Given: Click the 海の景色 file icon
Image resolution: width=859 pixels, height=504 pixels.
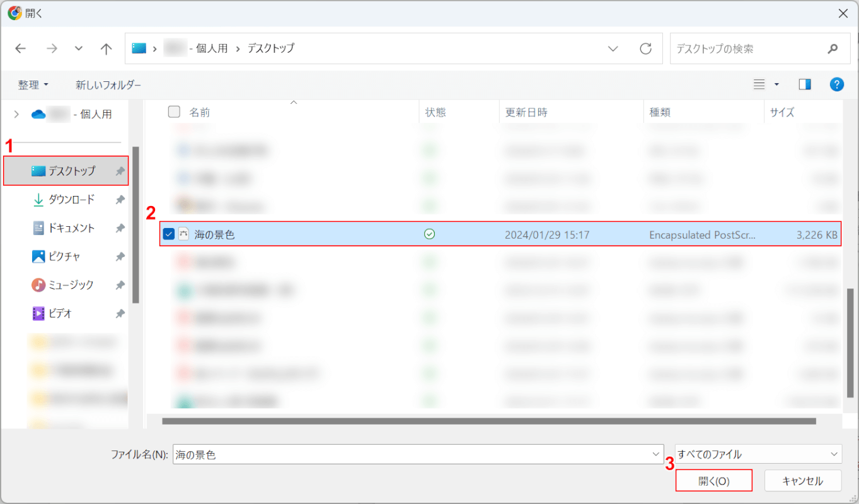Looking at the screenshot, I should pyautogui.click(x=183, y=234).
